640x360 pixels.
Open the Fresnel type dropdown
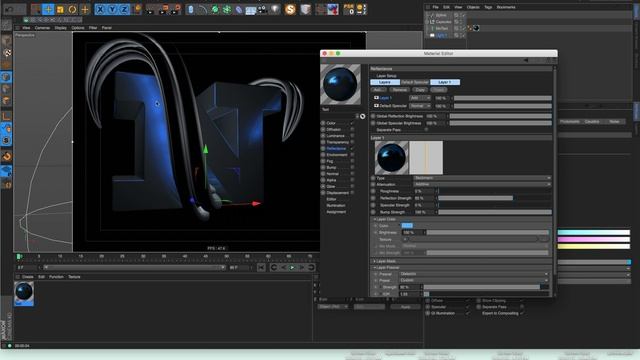(474, 274)
